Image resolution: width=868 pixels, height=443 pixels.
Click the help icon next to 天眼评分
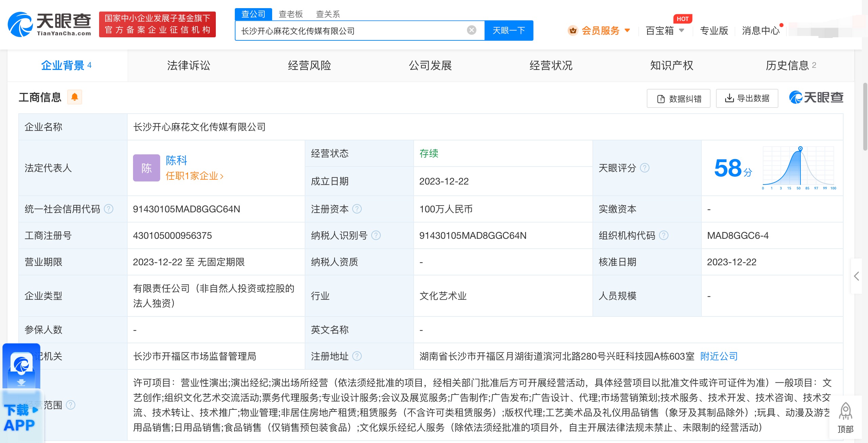[x=644, y=168]
